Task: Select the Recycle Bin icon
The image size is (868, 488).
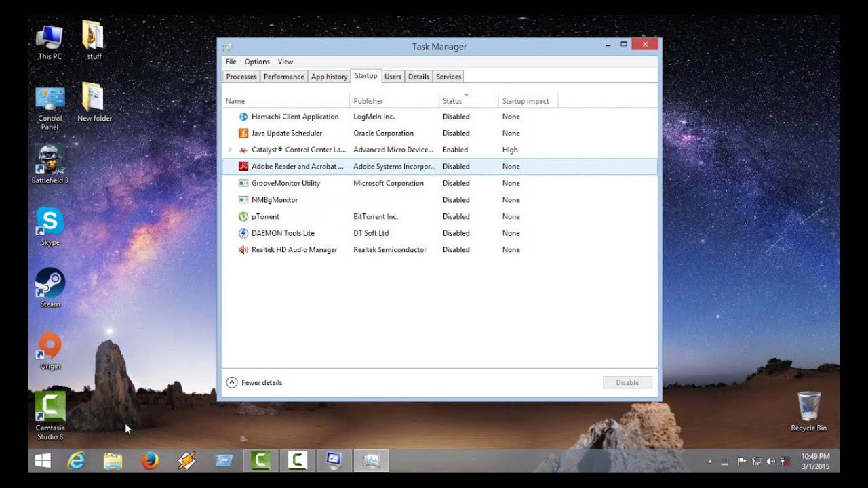Action: [x=809, y=411]
